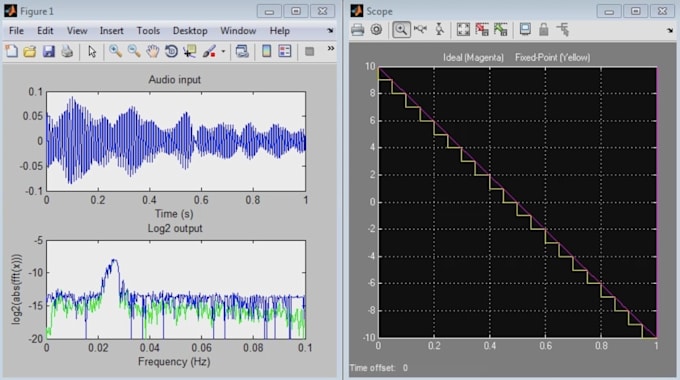Click Restore saved axes settings icon in Scope
Image resolution: width=680 pixels, height=380 pixels.
point(501,29)
